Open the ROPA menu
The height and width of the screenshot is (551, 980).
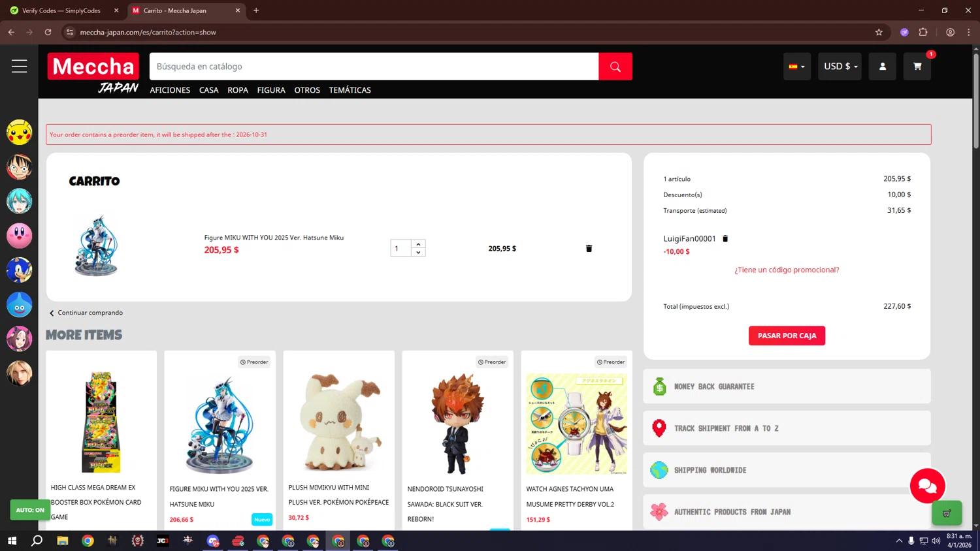(238, 90)
